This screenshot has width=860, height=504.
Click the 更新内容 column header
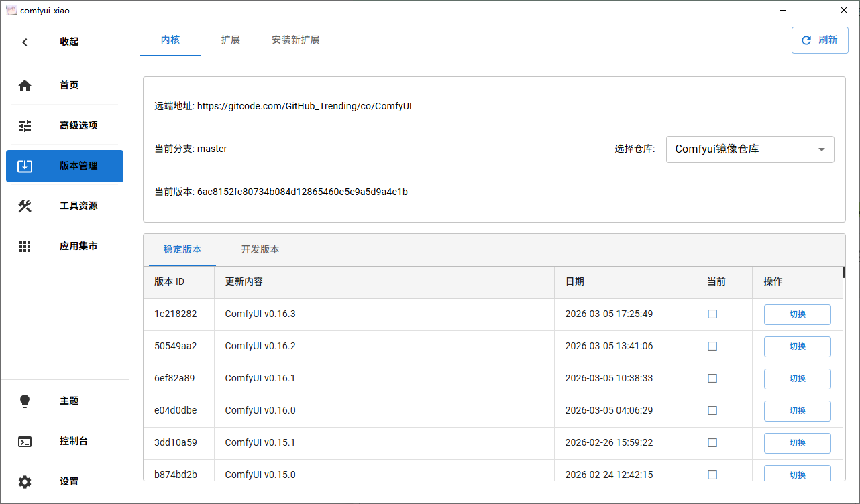pyautogui.click(x=244, y=281)
